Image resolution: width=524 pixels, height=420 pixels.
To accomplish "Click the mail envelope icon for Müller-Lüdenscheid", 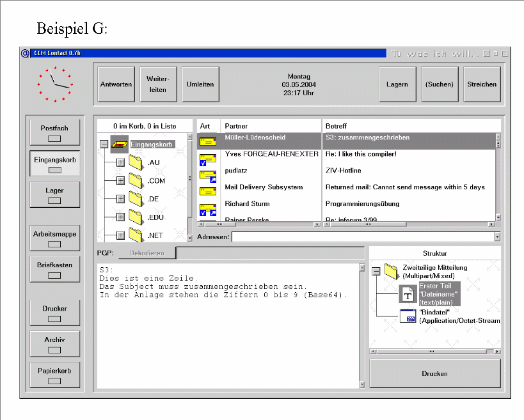I will point(207,141).
